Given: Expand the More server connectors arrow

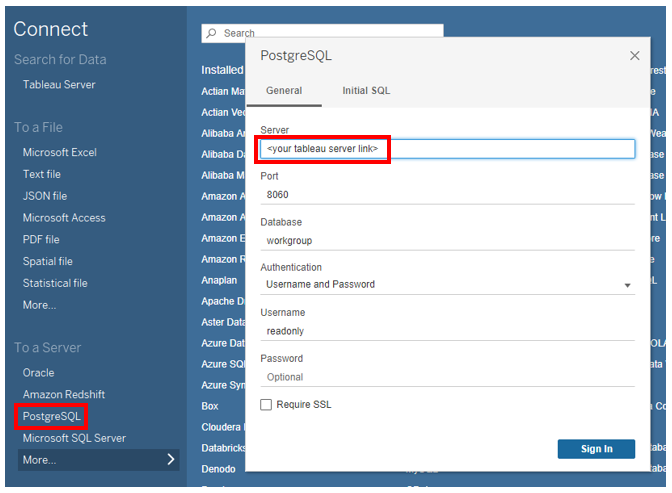Looking at the screenshot, I should [170, 460].
